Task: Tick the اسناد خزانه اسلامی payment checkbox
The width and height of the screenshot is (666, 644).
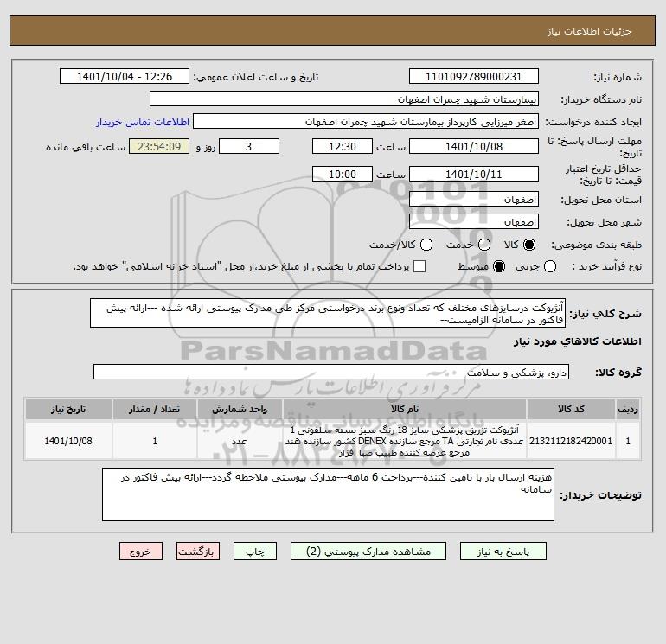Action: point(419,266)
